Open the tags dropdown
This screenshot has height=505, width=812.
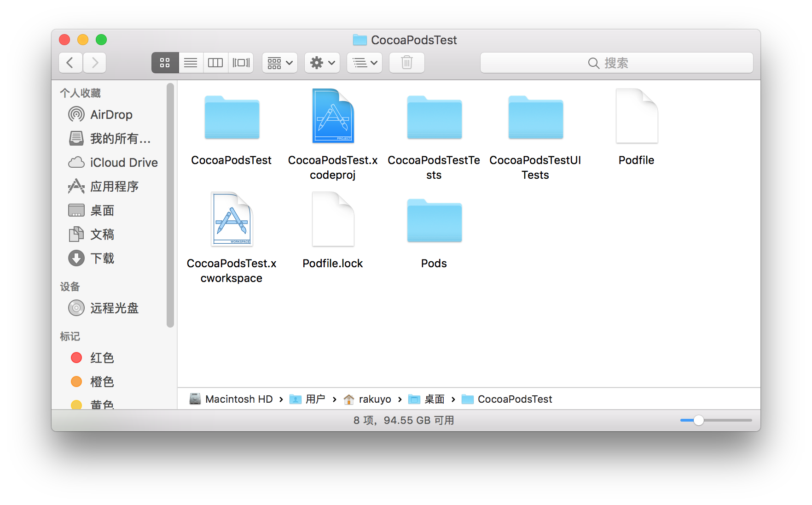click(364, 63)
